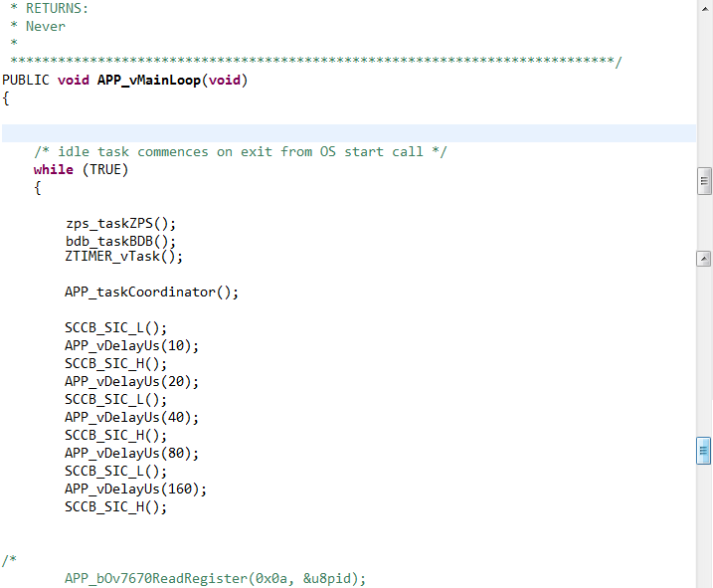Click the '/*' comment opener near the bottom

click(9, 560)
